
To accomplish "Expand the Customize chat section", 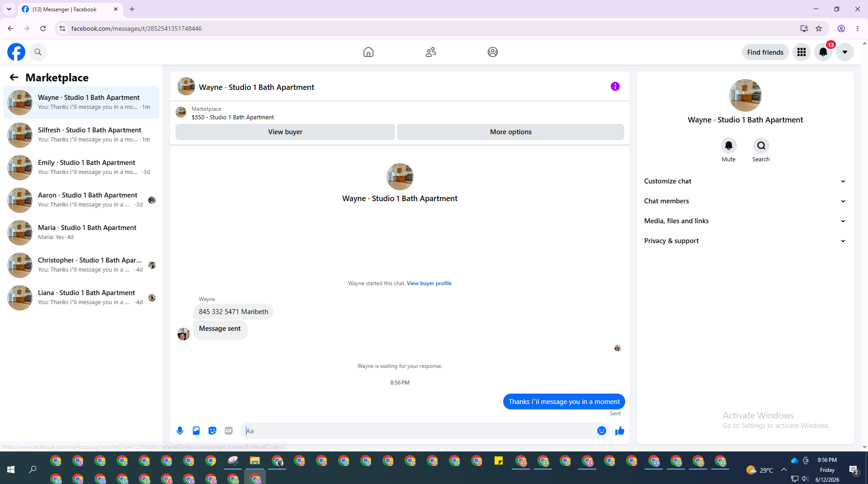I will 745,181.
